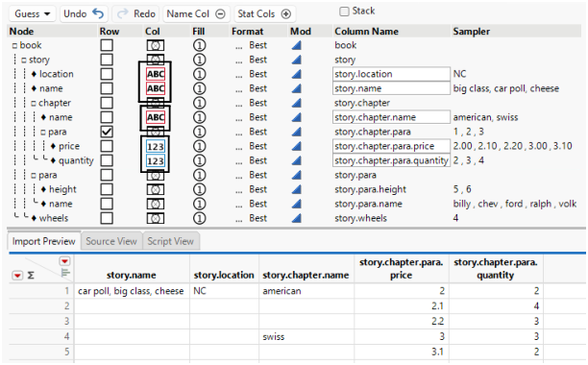Collapse the chapter tree node
Screen dimensions: 588x365
coord(34,104)
